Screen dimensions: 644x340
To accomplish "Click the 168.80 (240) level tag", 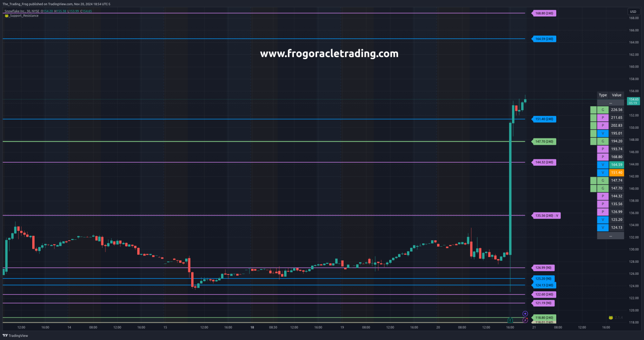I will (x=544, y=13).
